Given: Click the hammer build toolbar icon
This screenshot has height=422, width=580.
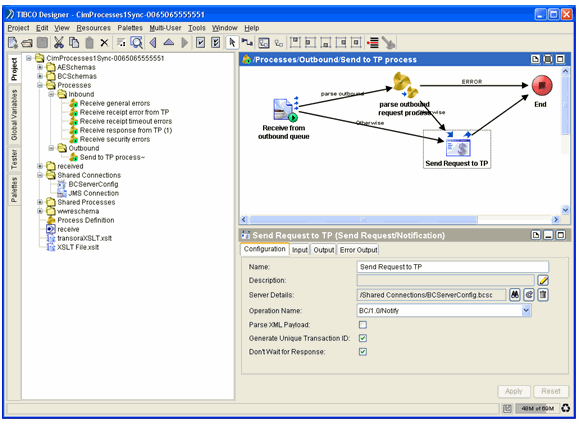Looking at the screenshot, I should click(388, 43).
